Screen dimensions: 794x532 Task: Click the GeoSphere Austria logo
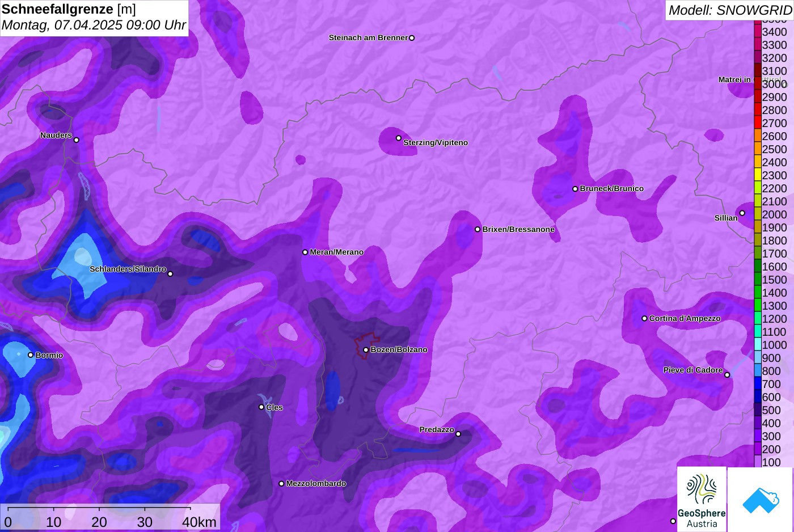702,500
